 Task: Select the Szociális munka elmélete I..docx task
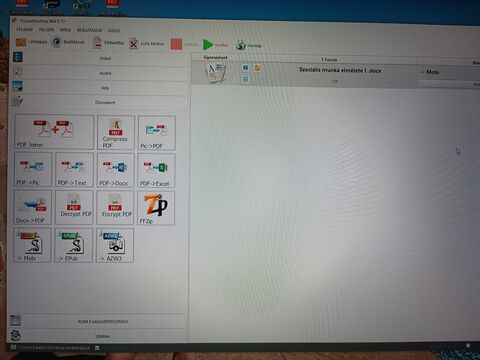tap(340, 70)
